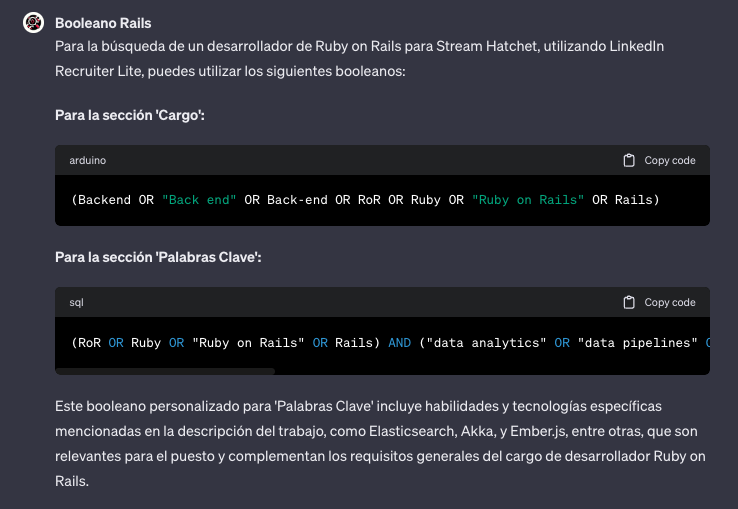This screenshot has height=509, width=738.
Task: Click the "data pipelines" string in the sql code
Action: [x=637, y=343]
